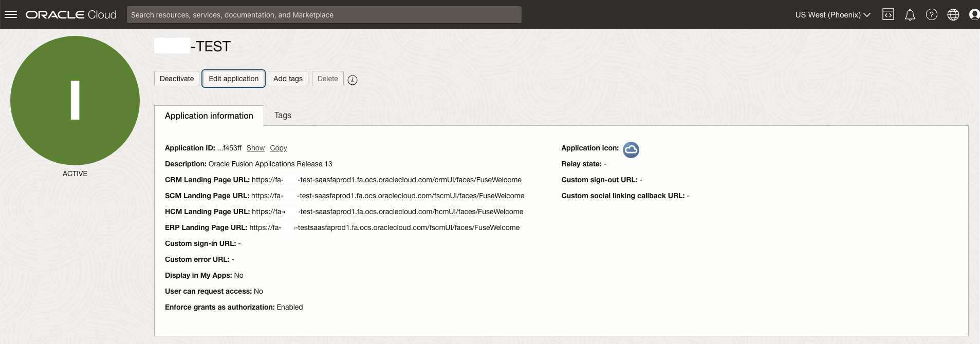
Task: Click the User can request access value
Action: (x=258, y=291)
